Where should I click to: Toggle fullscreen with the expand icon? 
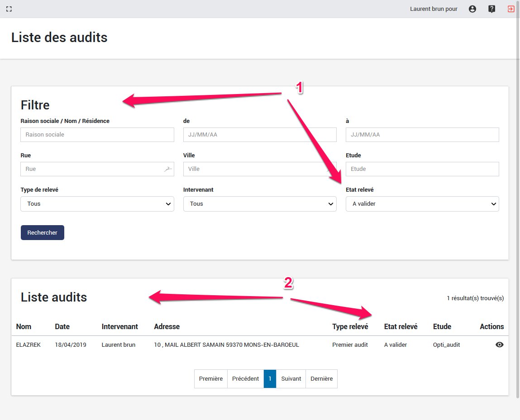pos(9,9)
